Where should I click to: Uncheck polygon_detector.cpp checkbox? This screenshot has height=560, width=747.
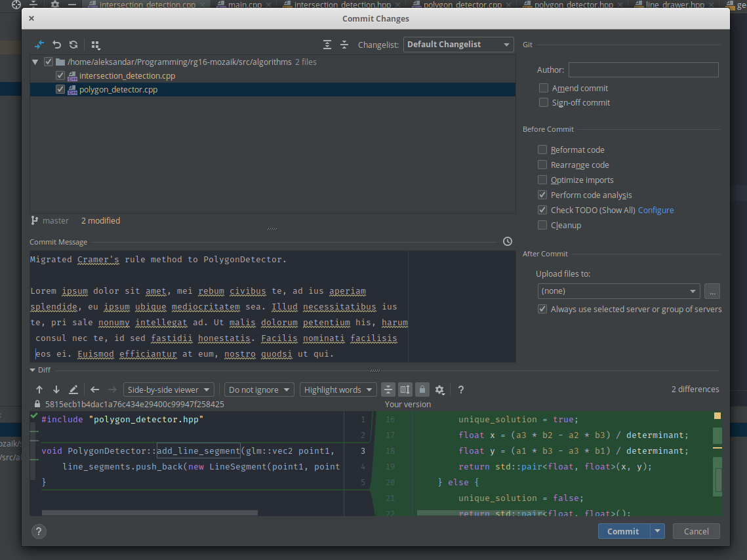pos(60,89)
